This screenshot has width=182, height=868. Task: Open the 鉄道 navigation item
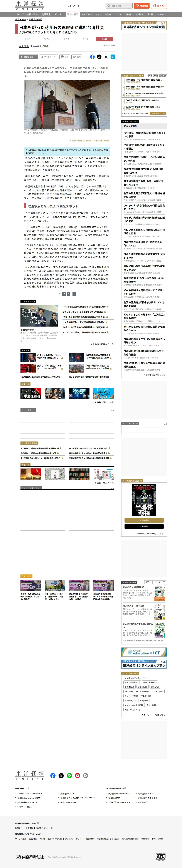click(x=129, y=15)
